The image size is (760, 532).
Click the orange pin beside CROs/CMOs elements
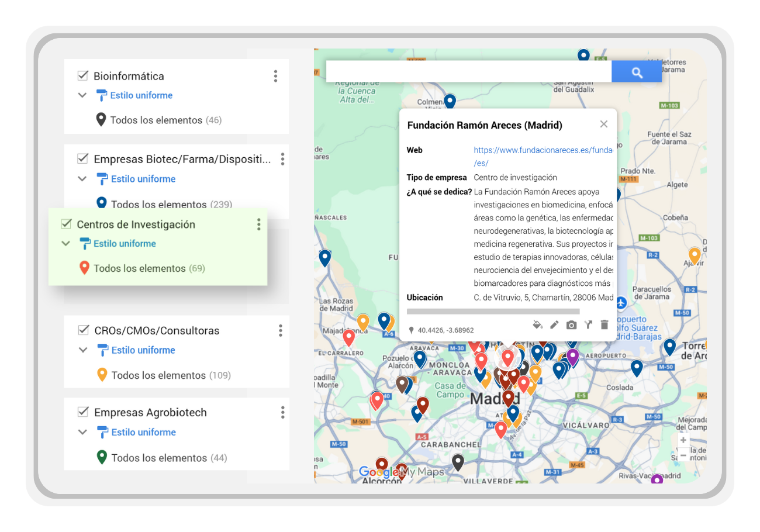click(x=102, y=375)
